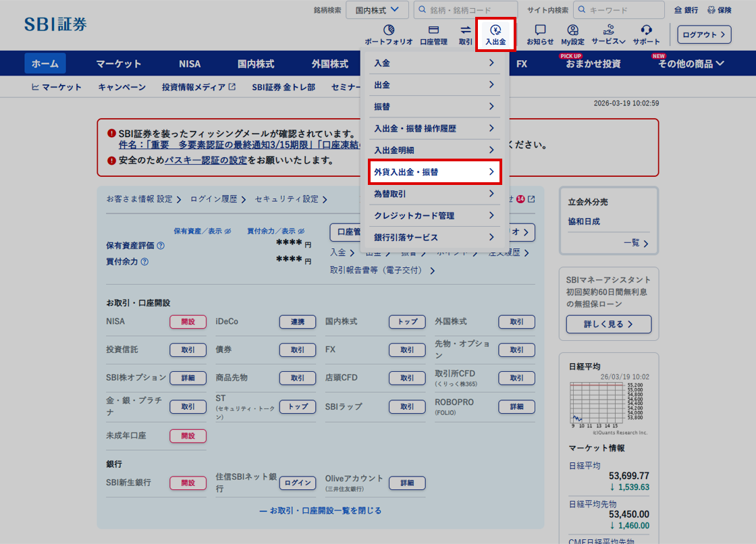Toggle 買付余力 display visibility
The width and height of the screenshot is (756, 544).
click(x=301, y=231)
